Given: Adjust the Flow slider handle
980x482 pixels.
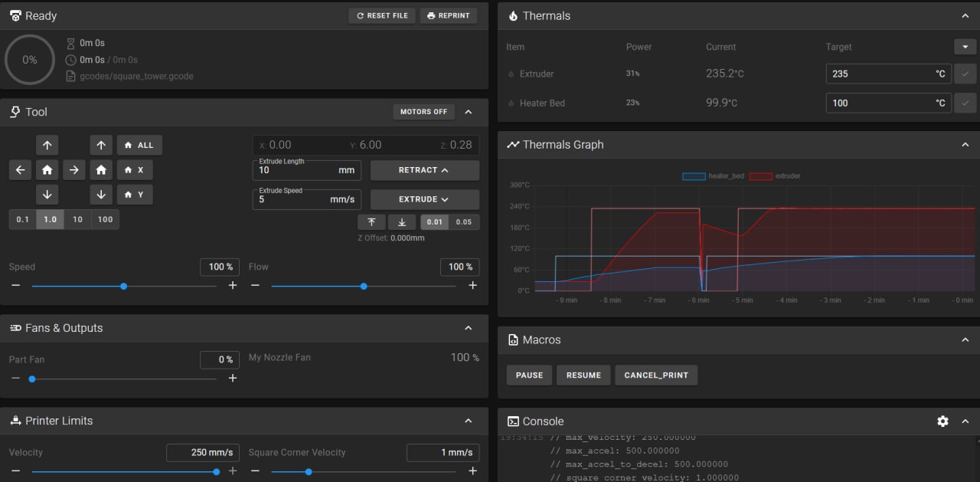Looking at the screenshot, I should coord(364,286).
